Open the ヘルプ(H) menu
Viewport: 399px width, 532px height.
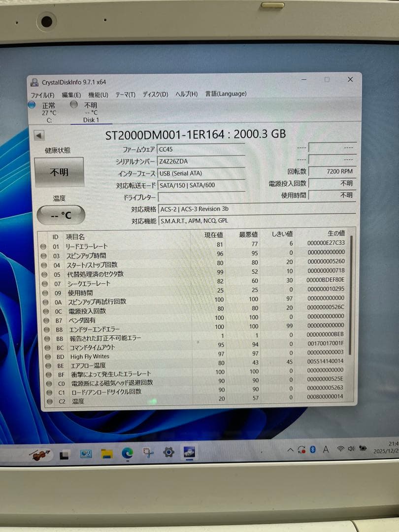point(186,94)
